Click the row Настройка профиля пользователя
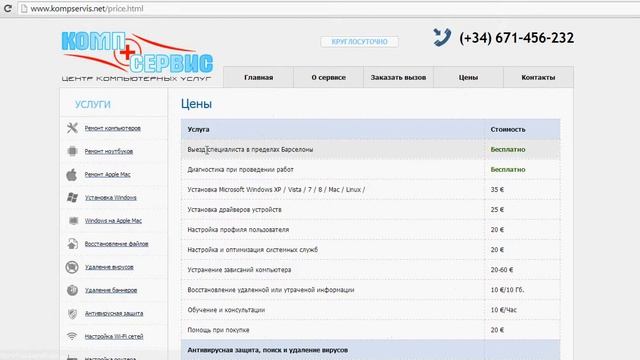The height and width of the screenshot is (360, 640). [x=371, y=229]
